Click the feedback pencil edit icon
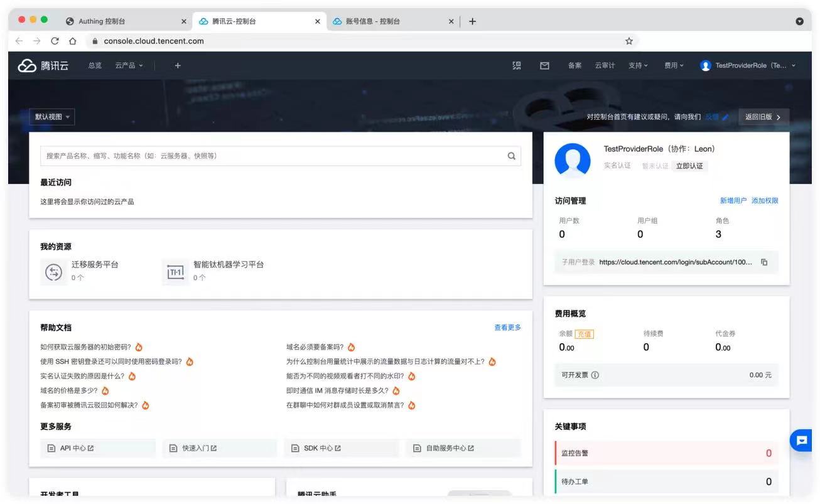Image resolution: width=820 pixels, height=504 pixels. [726, 117]
